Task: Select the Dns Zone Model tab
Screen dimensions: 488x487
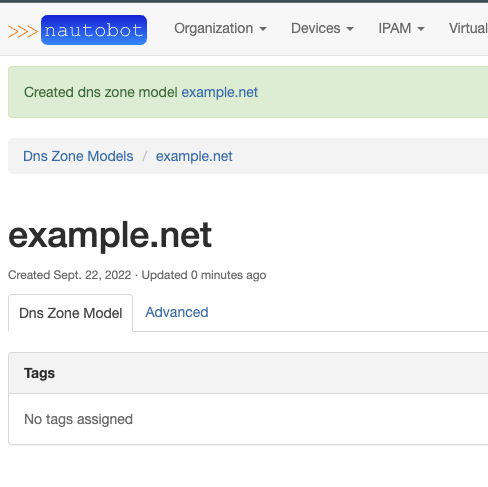Action: pyautogui.click(x=71, y=313)
